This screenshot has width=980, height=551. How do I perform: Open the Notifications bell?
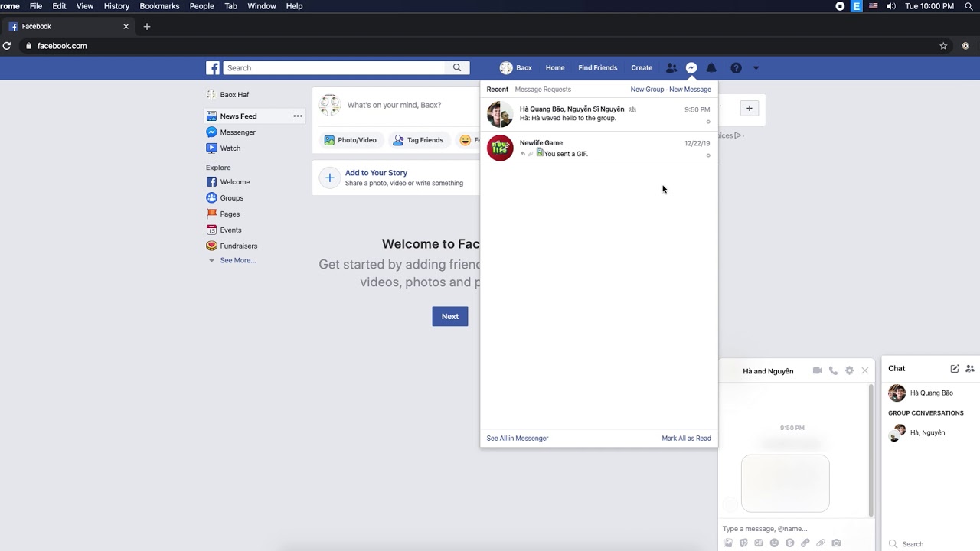coord(711,68)
